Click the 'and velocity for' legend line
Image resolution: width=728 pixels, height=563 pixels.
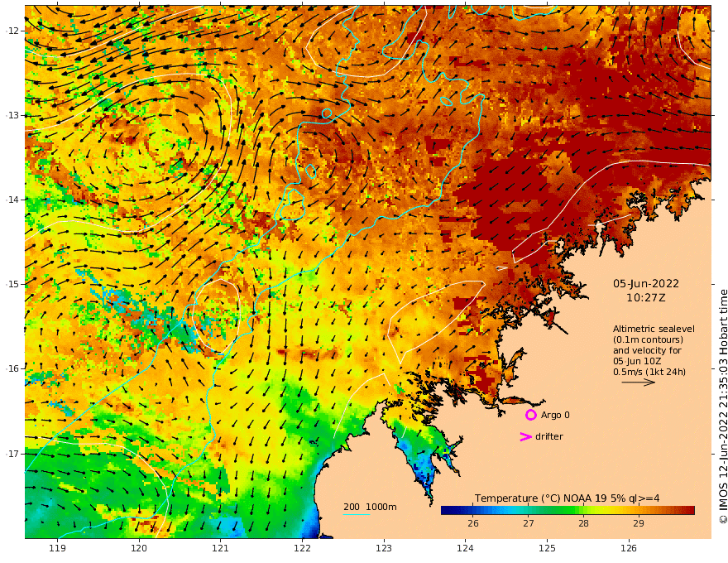tap(647, 350)
